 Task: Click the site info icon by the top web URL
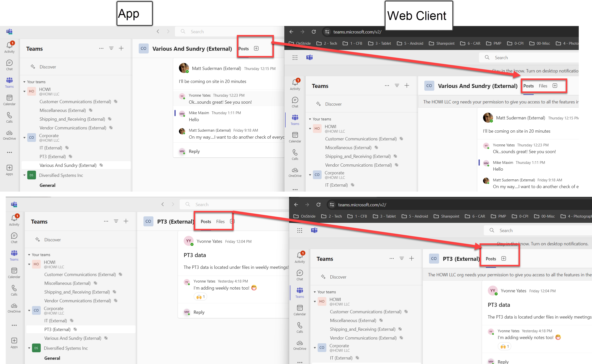327,32
